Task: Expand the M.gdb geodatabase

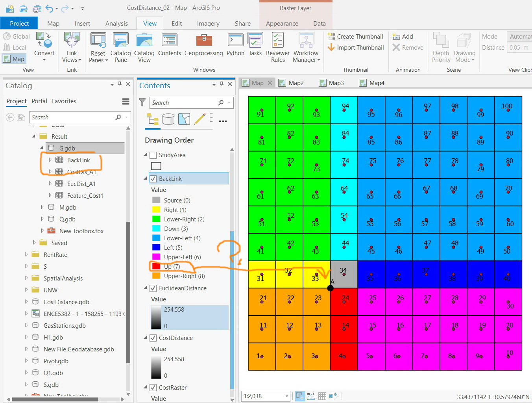Action: (x=42, y=207)
